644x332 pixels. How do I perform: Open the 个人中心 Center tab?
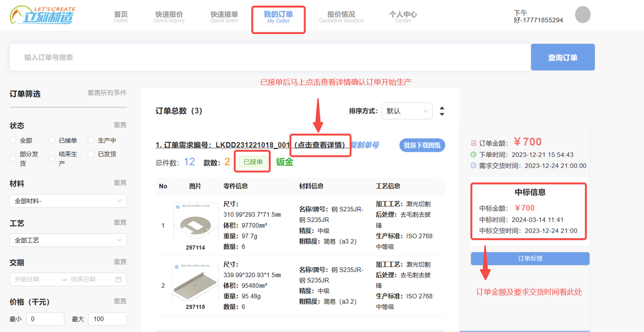(x=403, y=17)
